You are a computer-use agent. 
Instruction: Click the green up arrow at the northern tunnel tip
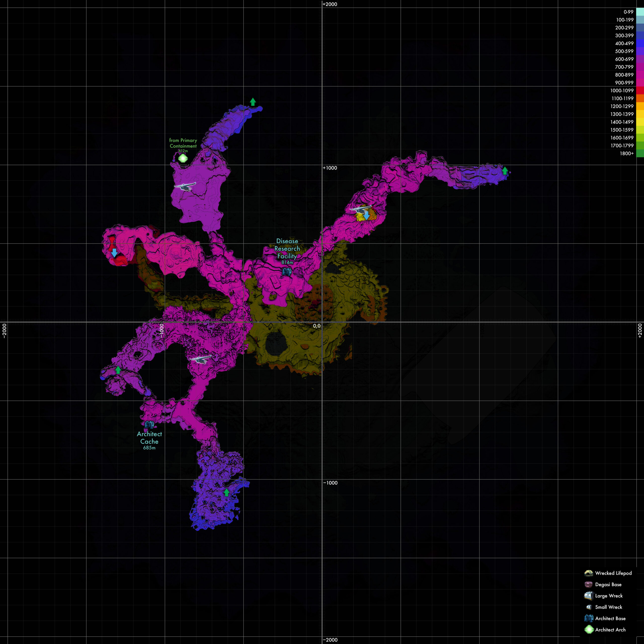253,102
